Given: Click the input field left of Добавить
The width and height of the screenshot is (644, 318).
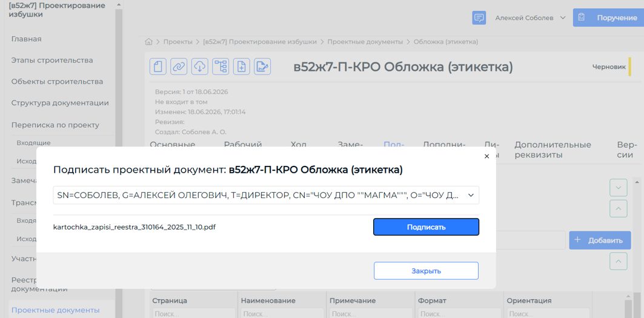Looking at the screenshot, I should pyautogui.click(x=531, y=240).
